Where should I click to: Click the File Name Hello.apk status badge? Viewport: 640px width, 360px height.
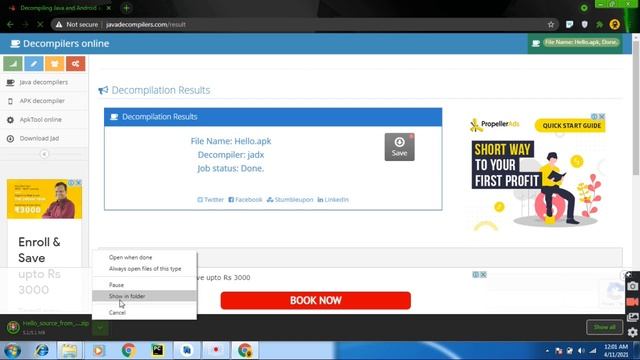576,42
